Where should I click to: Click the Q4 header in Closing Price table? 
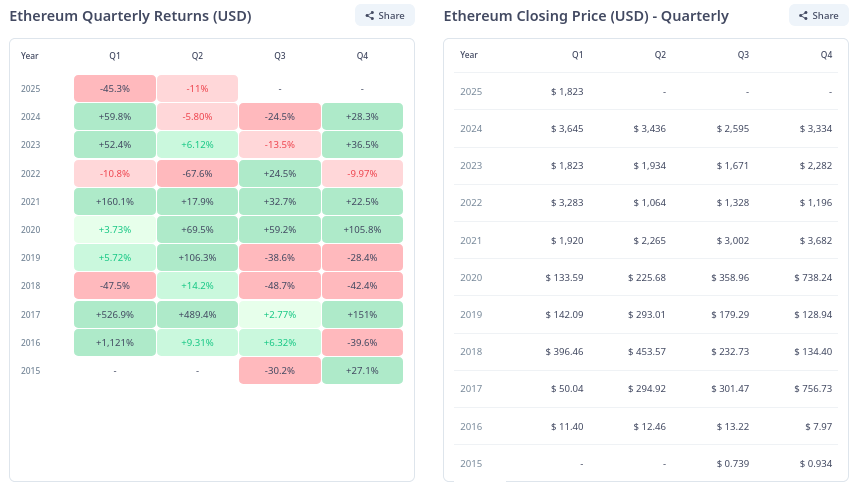click(826, 55)
